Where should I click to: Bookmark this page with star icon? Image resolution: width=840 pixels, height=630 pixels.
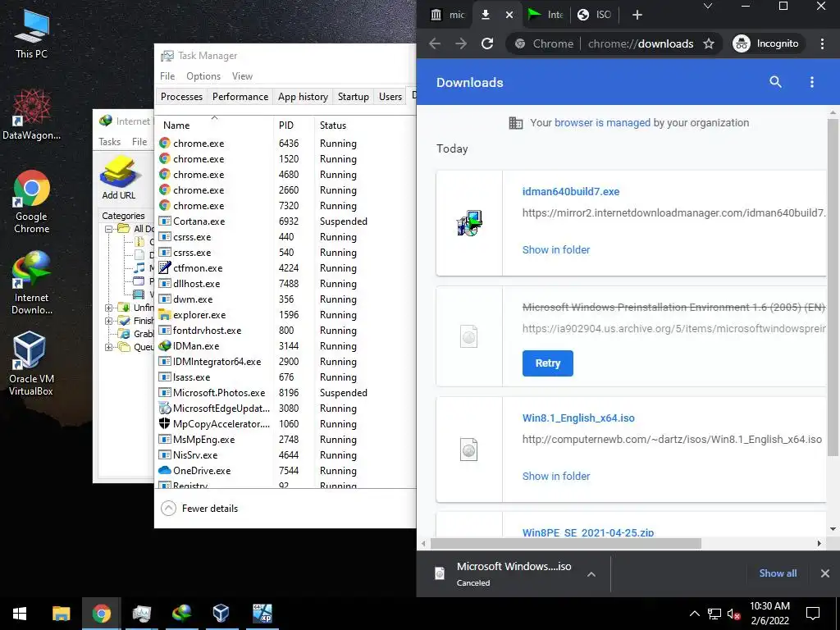coord(709,44)
